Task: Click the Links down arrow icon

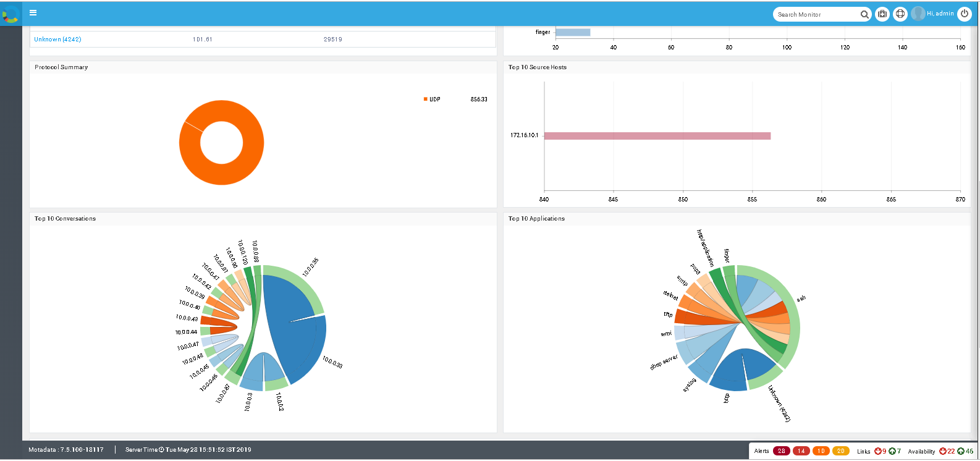Action: pyautogui.click(x=877, y=451)
